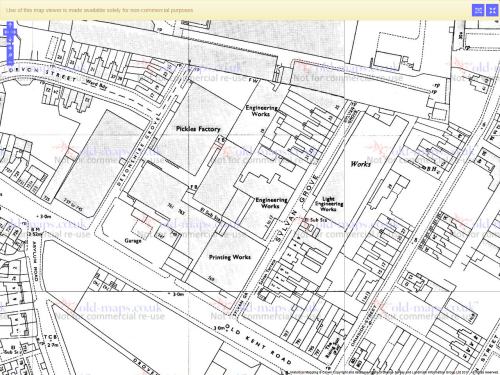Click the left blue button in top bar
Image resolution: width=500 pixels, height=375 pixels.
(x=478, y=10)
